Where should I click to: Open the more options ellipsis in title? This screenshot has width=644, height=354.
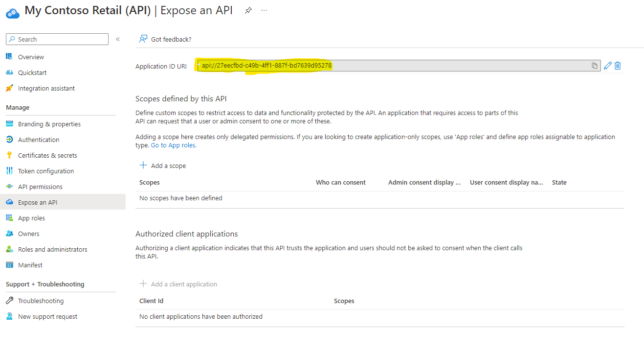(x=264, y=10)
